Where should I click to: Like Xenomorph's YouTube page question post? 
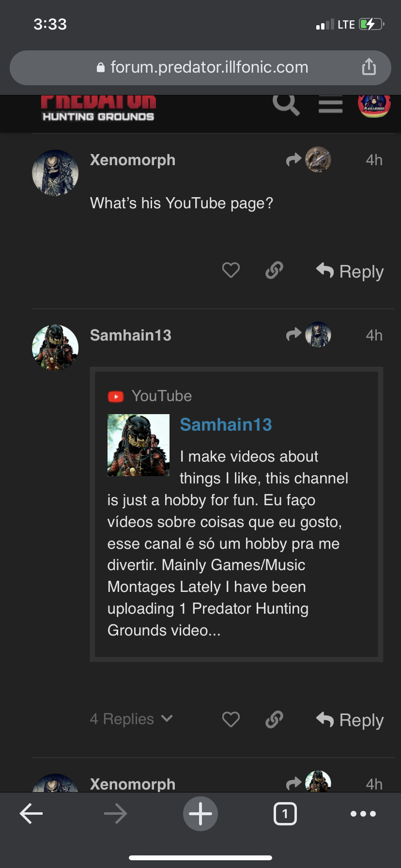tap(231, 270)
